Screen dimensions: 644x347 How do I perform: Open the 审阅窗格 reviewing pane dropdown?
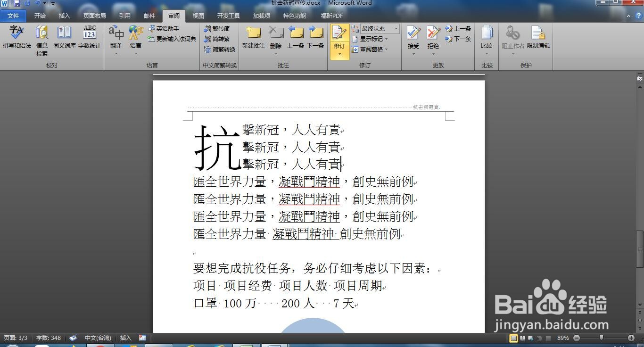click(x=372, y=49)
